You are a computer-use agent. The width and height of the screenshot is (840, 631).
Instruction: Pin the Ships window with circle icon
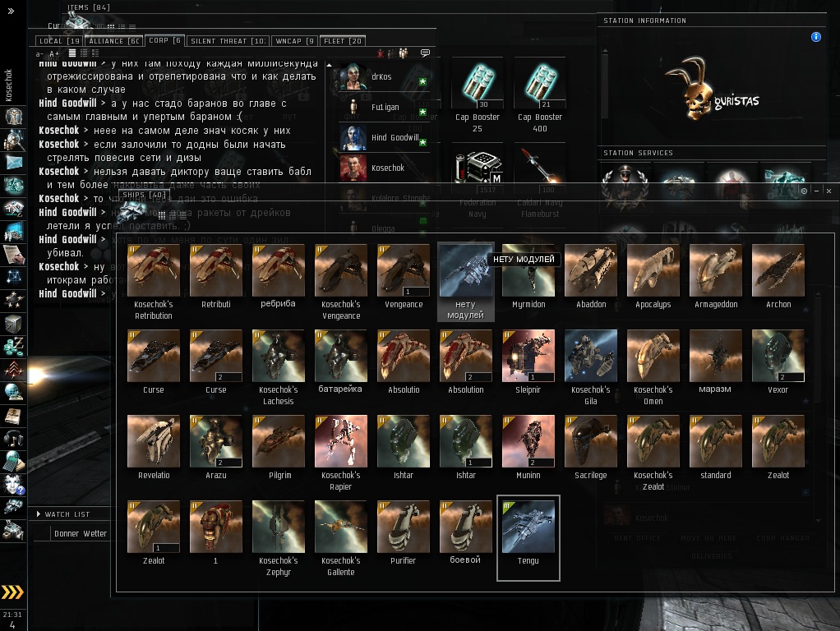(804, 191)
